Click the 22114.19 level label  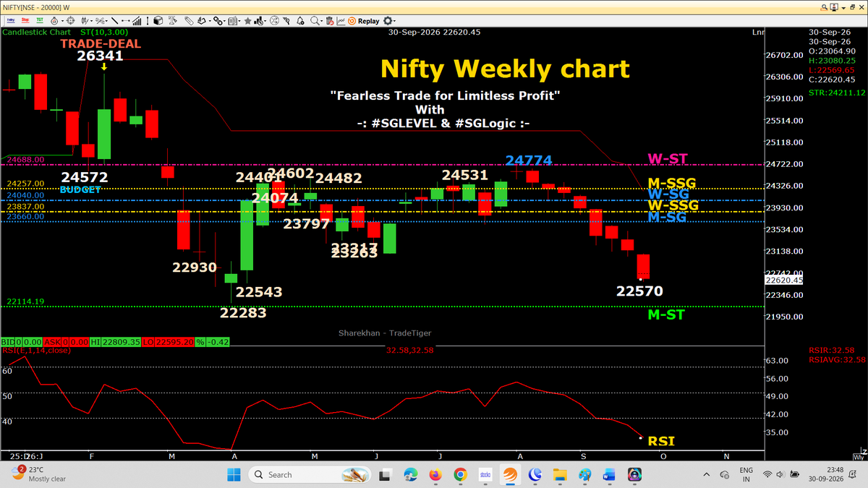click(26, 301)
